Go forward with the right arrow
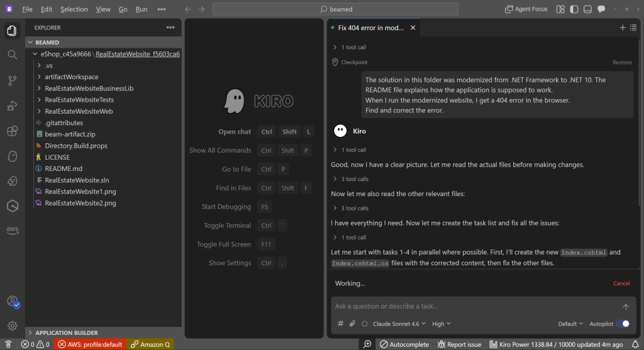 202,9
